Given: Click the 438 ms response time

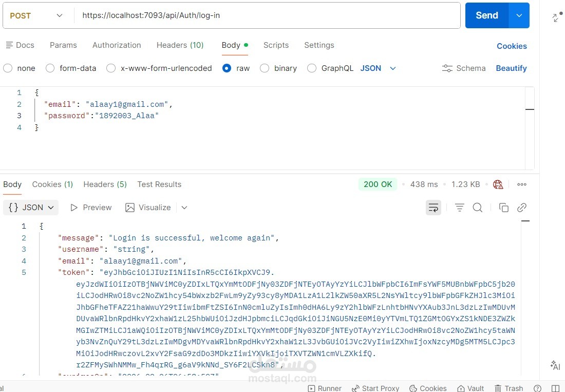Looking at the screenshot, I should (424, 184).
